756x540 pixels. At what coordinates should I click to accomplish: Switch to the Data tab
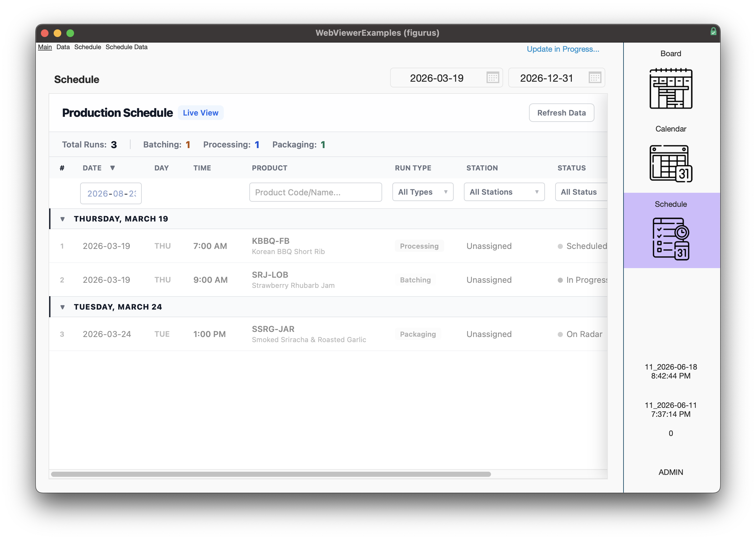pos(63,47)
